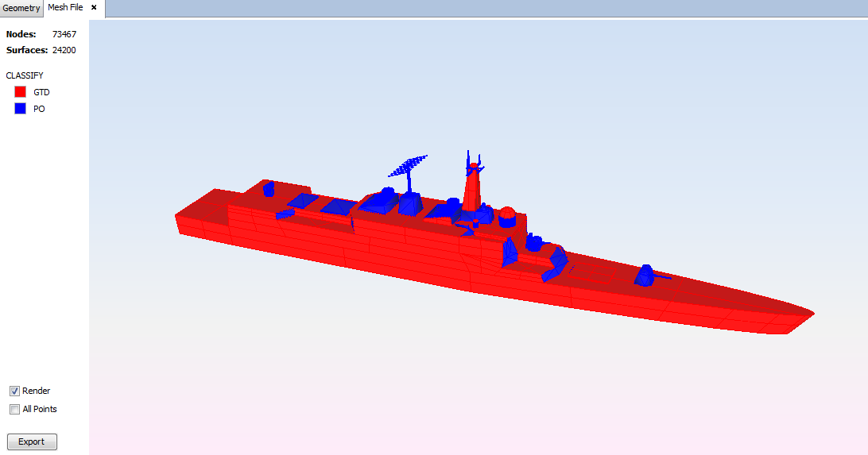Image resolution: width=868 pixels, height=455 pixels.
Task: Click the blue cylinder on the stern deck
Action: click(269, 189)
